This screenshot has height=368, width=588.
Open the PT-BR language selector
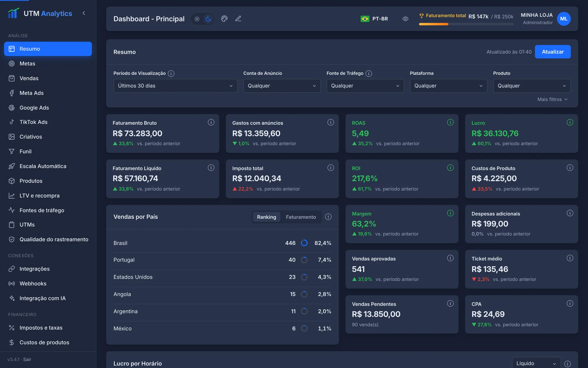[374, 19]
